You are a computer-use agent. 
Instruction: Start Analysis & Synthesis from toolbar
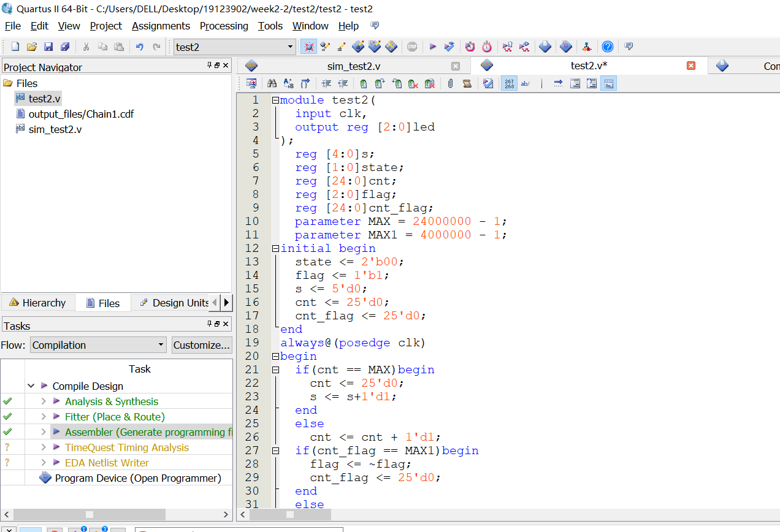[449, 47]
